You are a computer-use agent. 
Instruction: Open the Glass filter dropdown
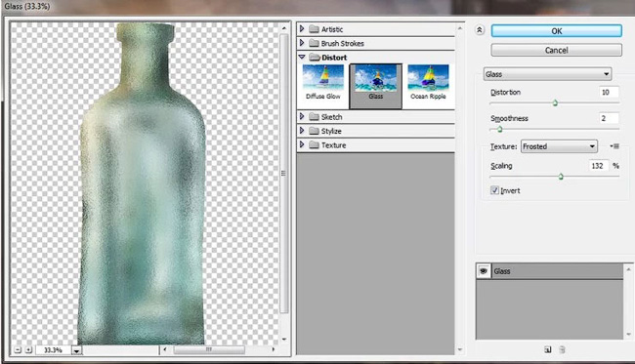(x=547, y=74)
